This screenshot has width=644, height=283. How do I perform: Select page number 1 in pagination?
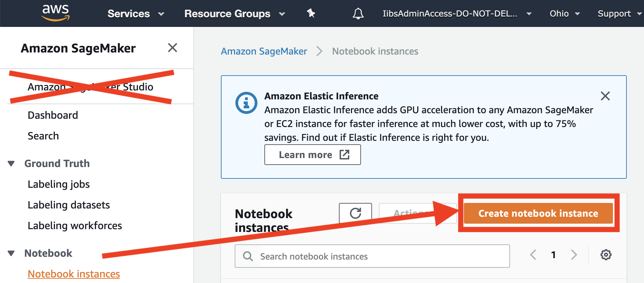(554, 255)
